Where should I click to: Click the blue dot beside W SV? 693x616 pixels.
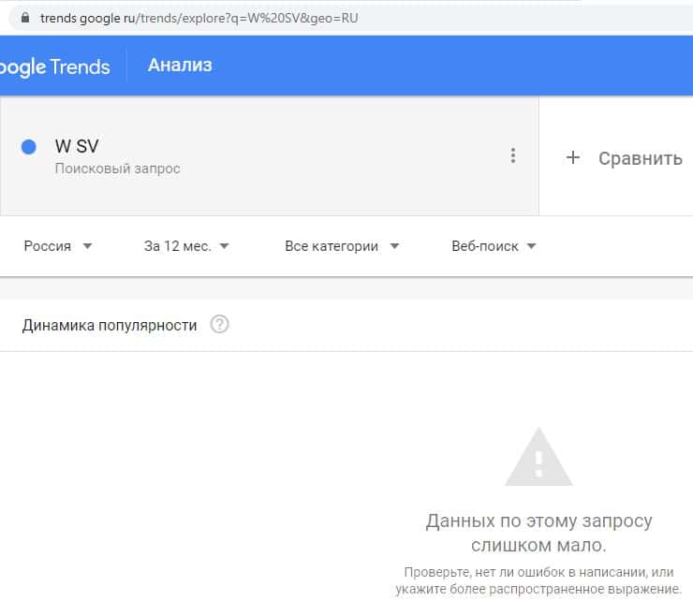coord(28,147)
